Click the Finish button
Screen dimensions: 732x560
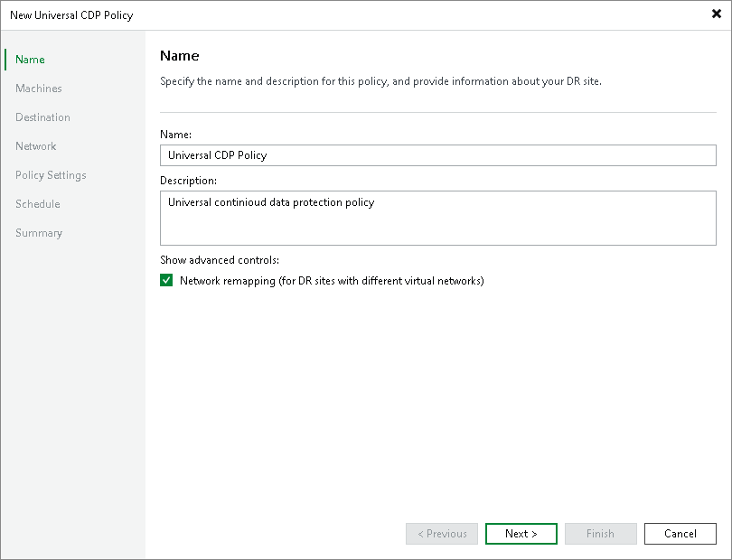tap(600, 533)
